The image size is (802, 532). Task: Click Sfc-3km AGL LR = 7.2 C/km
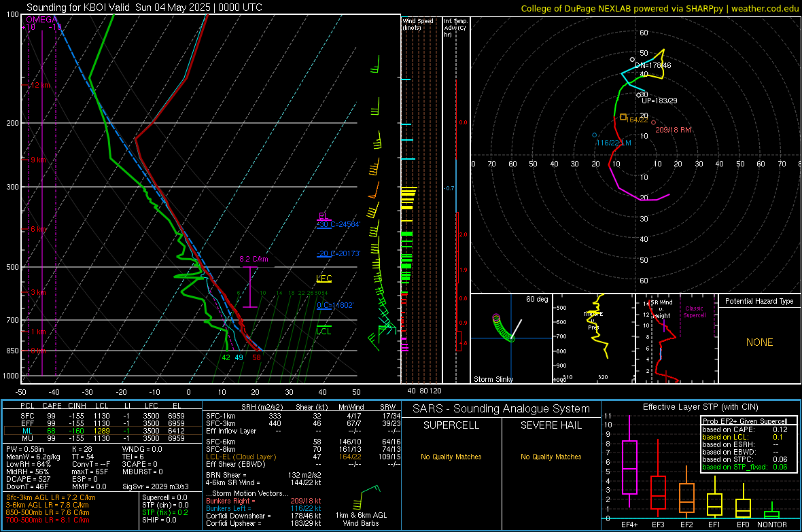(51, 497)
